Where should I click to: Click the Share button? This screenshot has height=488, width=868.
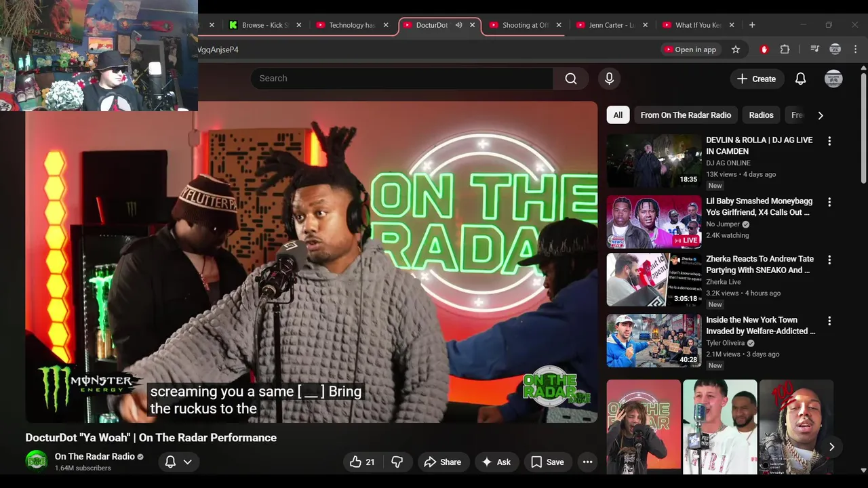coord(442,462)
